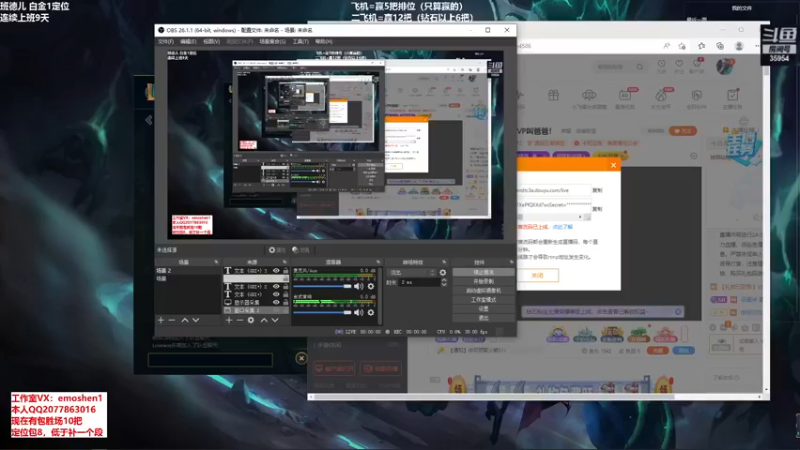Open the follow heart icon on the Douyu page
The image size is (800, 450).
pyautogui.click(x=679, y=64)
